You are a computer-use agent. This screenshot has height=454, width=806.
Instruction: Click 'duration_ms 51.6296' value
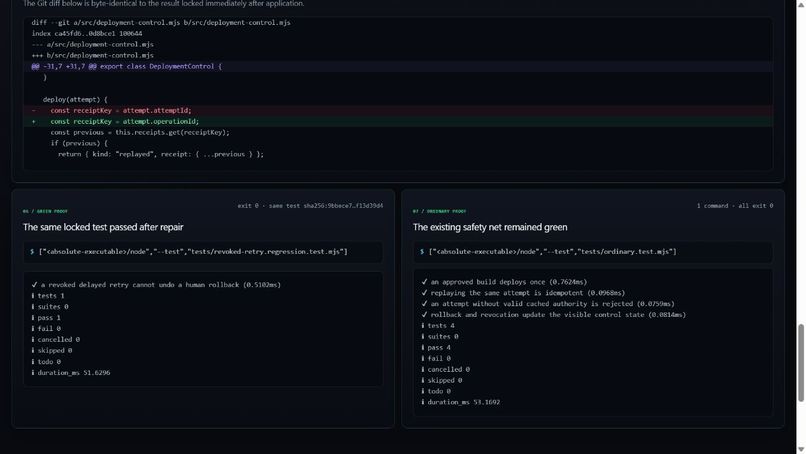point(71,373)
